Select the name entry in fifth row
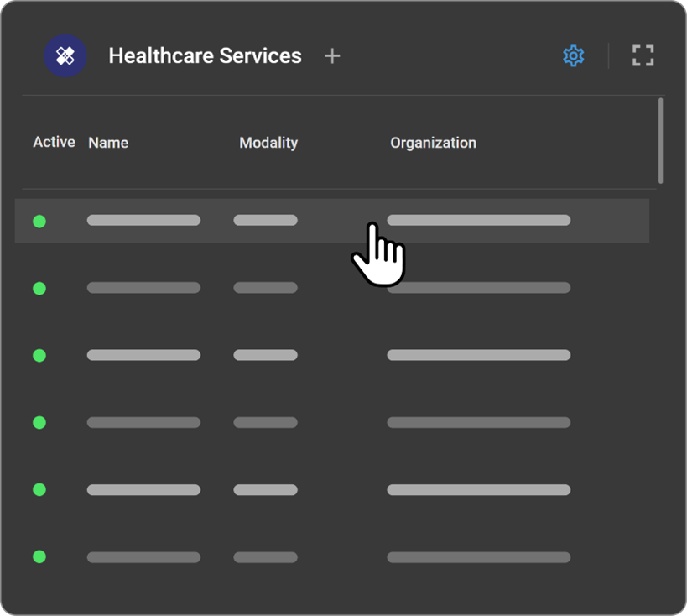This screenshot has width=687, height=616. 143,489
